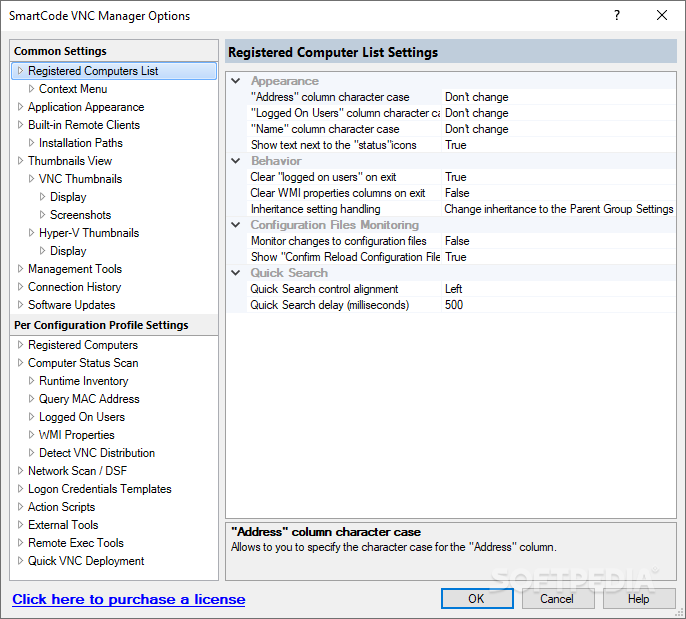The height and width of the screenshot is (619, 686).
Task: Select the Runtime Inventory item
Action: (x=84, y=381)
